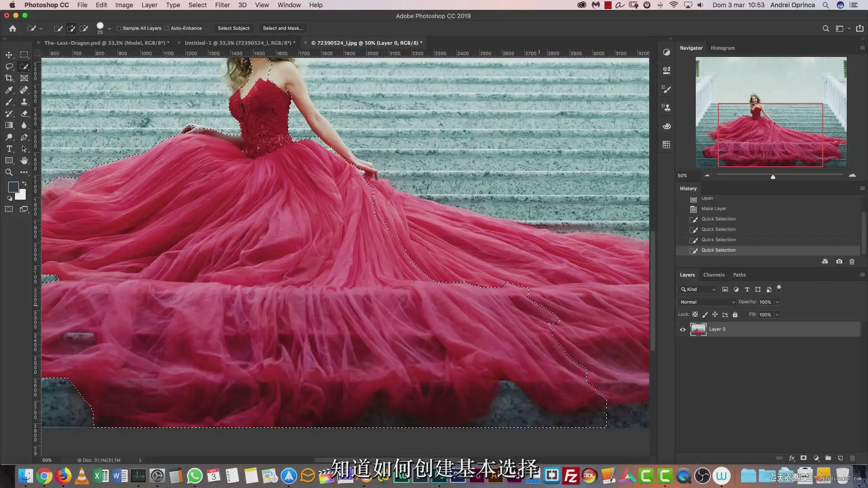
Task: Select the Crop tool
Action: (x=9, y=78)
